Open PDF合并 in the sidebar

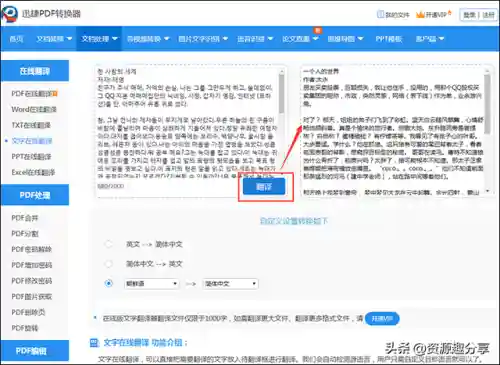coord(25,218)
